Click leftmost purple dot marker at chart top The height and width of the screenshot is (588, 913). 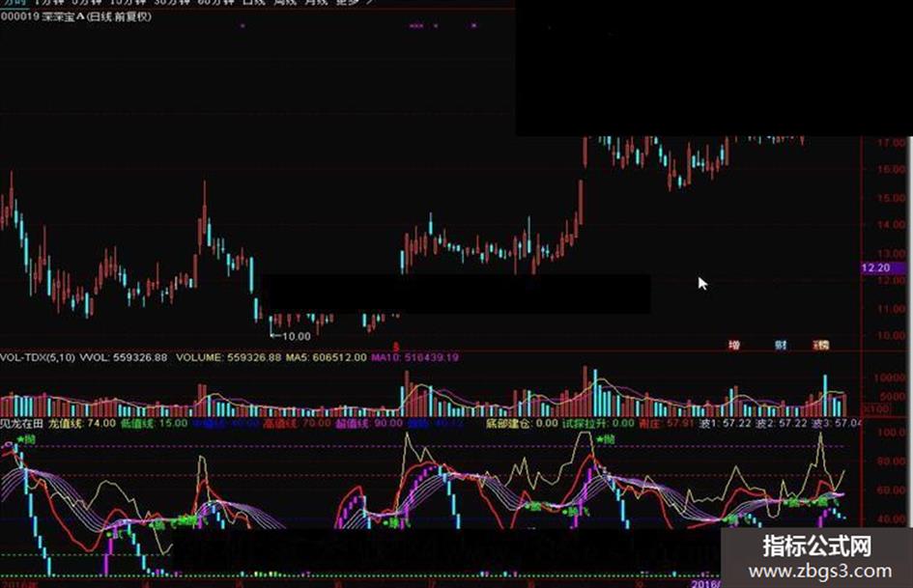(x=243, y=26)
